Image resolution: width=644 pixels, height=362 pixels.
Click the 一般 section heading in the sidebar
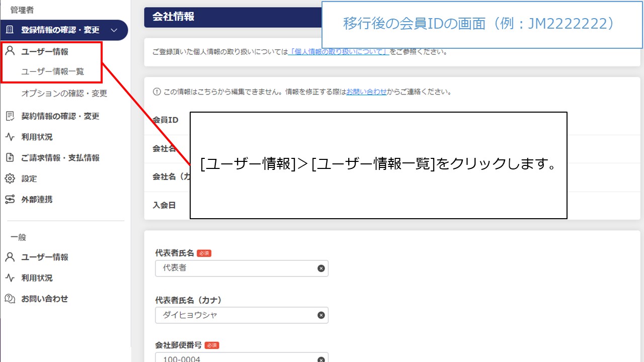(x=18, y=237)
